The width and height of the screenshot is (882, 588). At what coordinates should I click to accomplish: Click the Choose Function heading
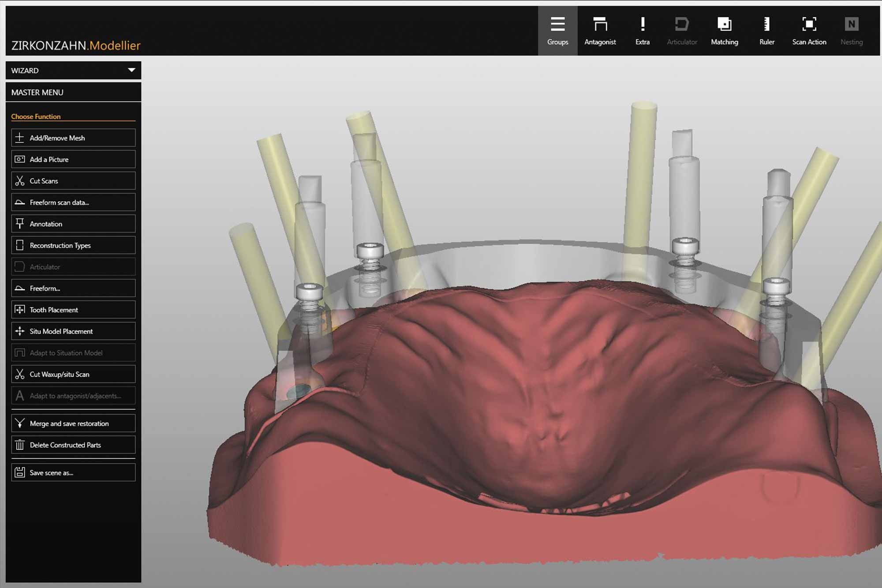pyautogui.click(x=36, y=116)
